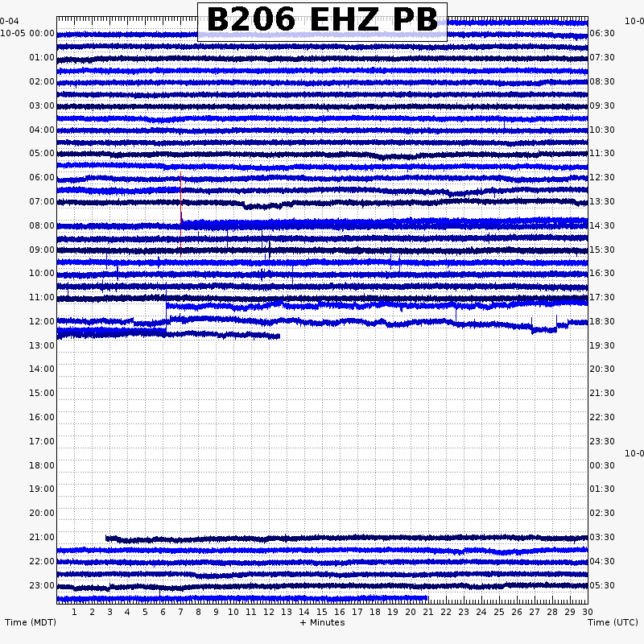The width and height of the screenshot is (644, 644).
Task: Click the seismic trace on the 21:00 row
Action: (x=347, y=538)
